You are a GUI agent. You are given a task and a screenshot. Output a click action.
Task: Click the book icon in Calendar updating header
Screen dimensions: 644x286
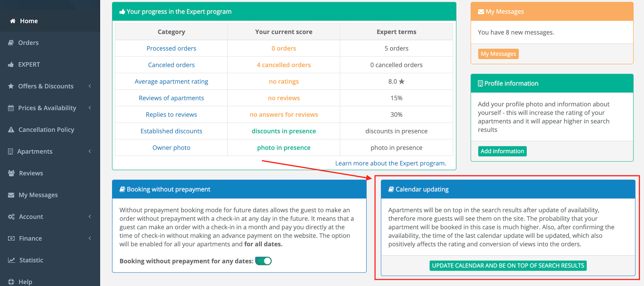[391, 189]
